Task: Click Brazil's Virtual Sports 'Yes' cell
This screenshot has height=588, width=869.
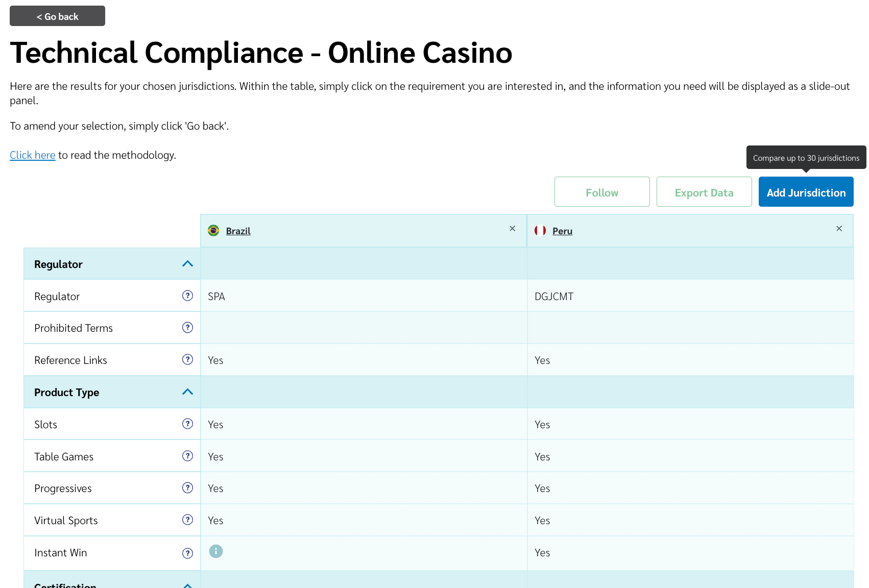Action: coord(364,520)
